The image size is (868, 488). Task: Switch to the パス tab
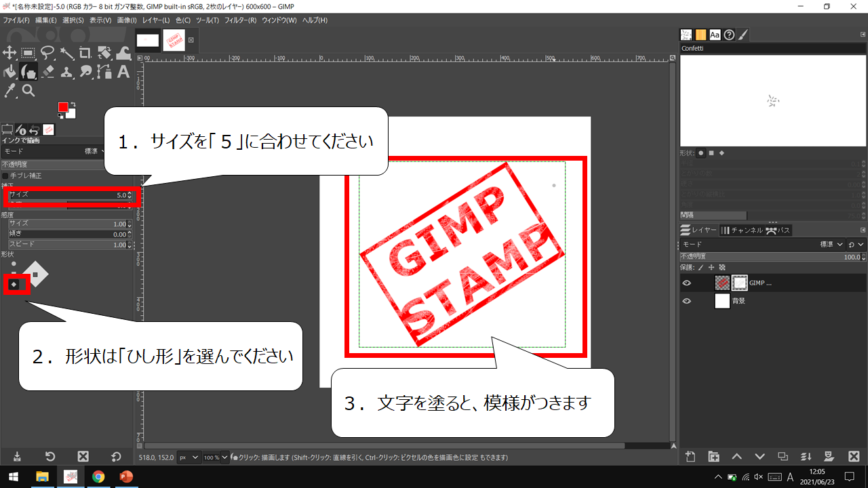(778, 230)
